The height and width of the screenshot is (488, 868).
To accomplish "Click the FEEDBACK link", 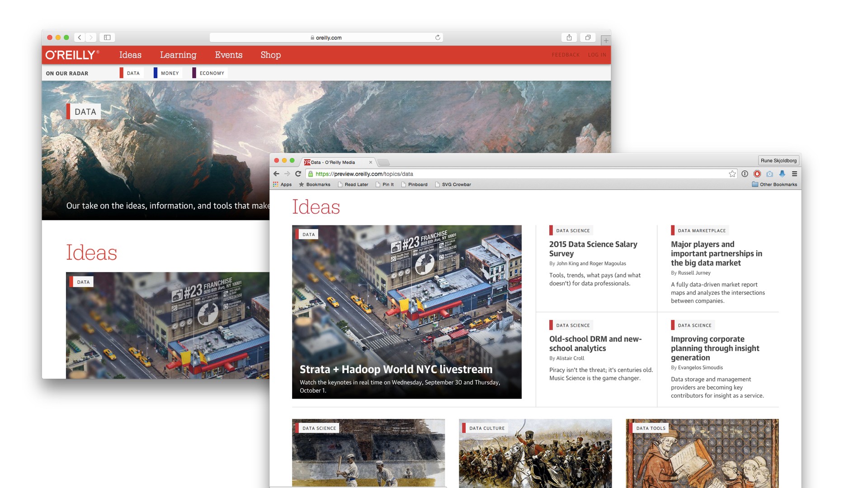I will 566,55.
